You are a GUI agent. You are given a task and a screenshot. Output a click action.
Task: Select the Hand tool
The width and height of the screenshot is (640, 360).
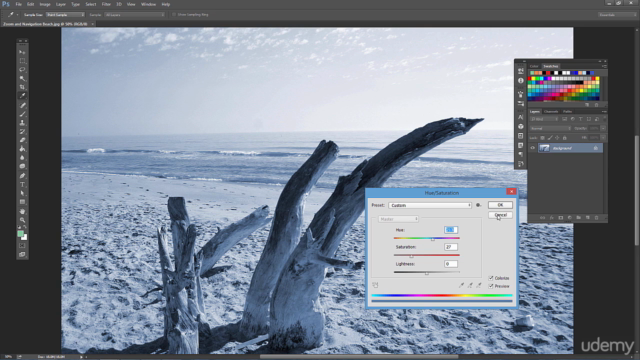(x=22, y=211)
